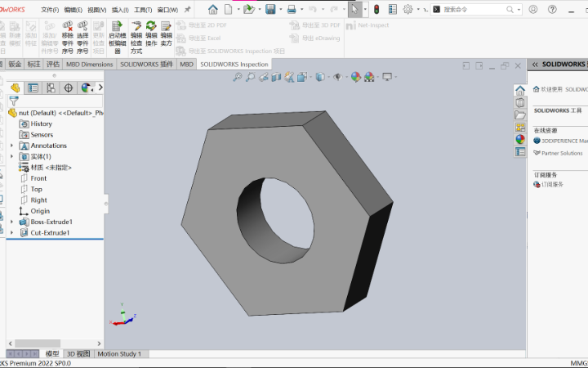Open View Orientation cube icon

click(x=302, y=77)
